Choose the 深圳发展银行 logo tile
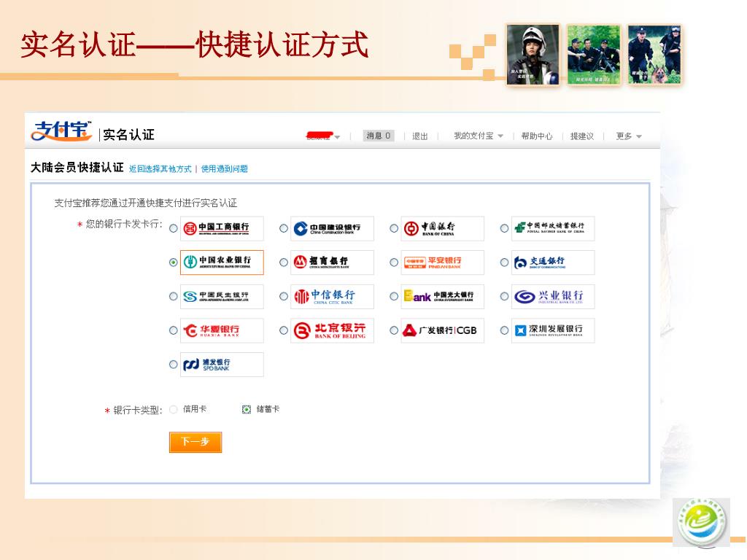This screenshot has width=747, height=560. pos(553,330)
